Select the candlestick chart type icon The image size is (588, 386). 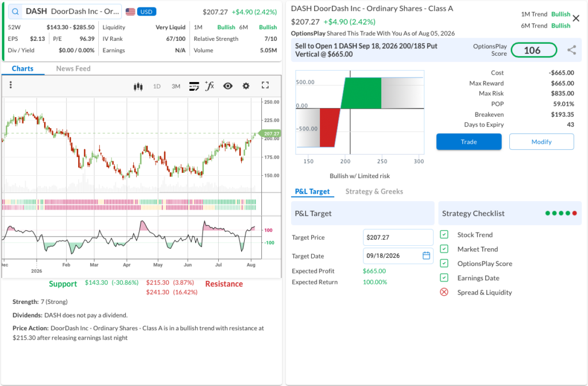[x=138, y=87]
